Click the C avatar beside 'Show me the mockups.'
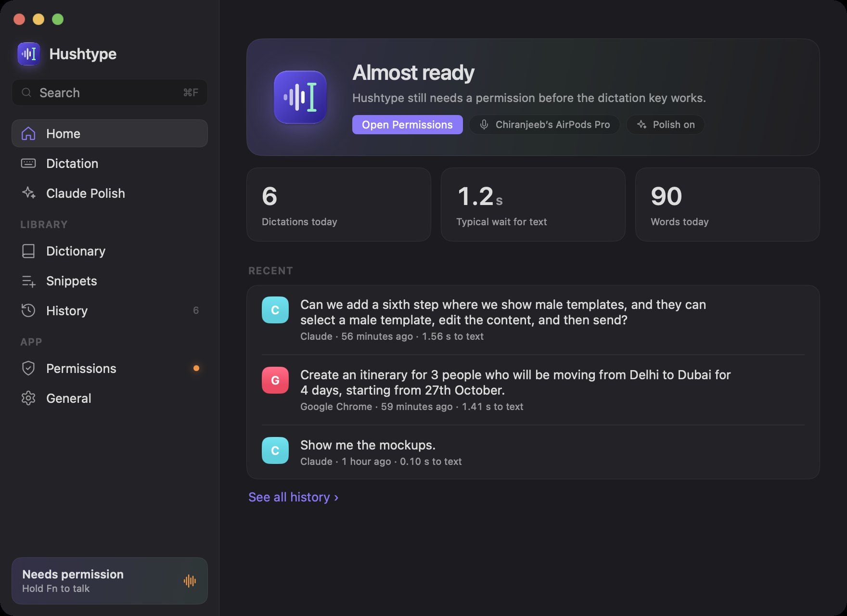The width and height of the screenshot is (847, 616). 275,450
